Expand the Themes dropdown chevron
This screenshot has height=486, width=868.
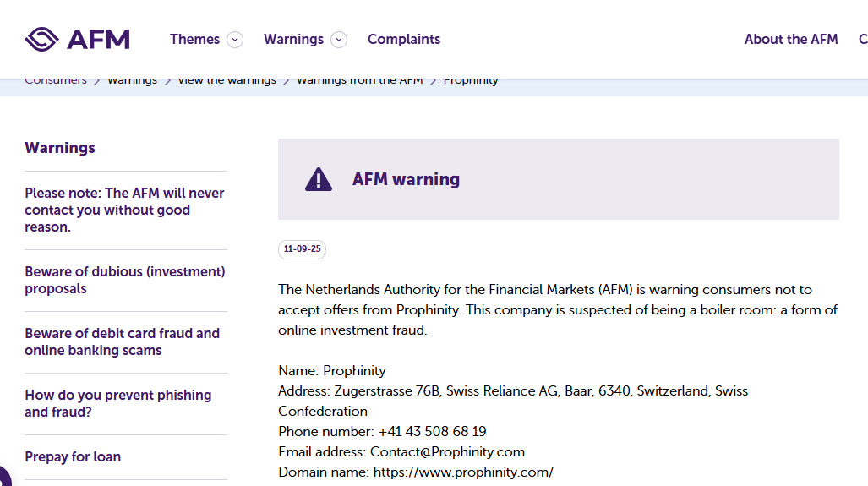click(235, 40)
